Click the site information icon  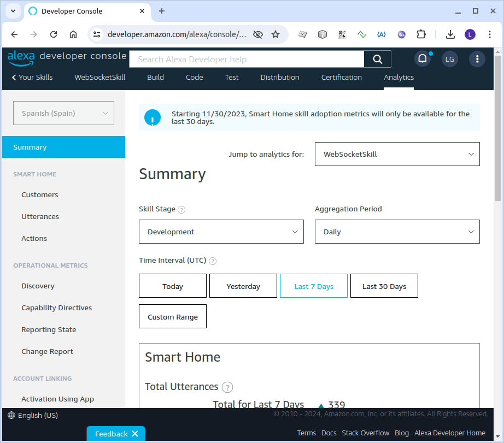pos(97,34)
